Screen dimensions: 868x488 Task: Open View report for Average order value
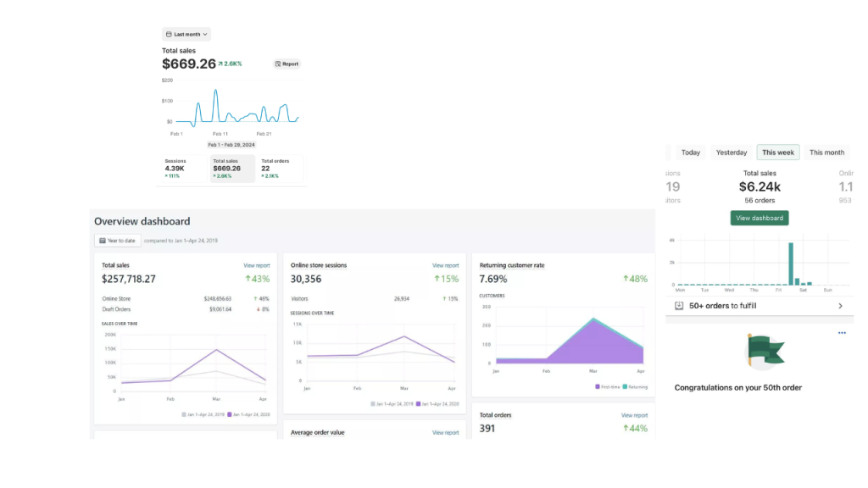click(445, 433)
